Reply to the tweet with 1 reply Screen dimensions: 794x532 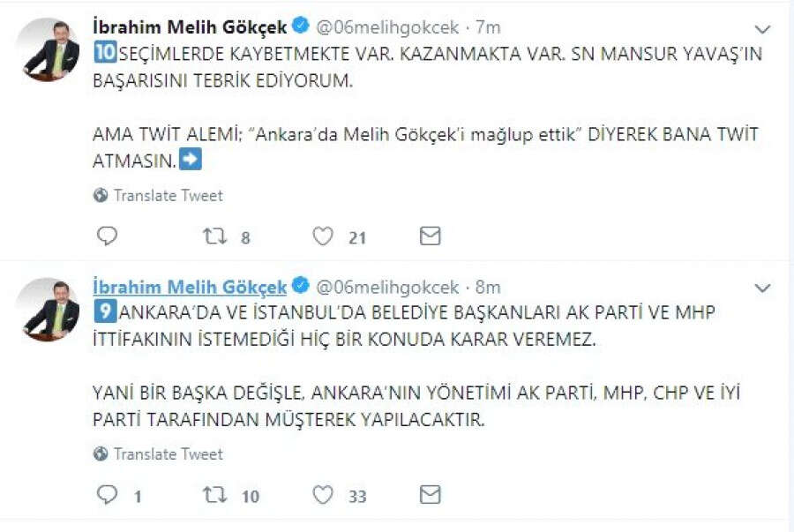pos(107,495)
